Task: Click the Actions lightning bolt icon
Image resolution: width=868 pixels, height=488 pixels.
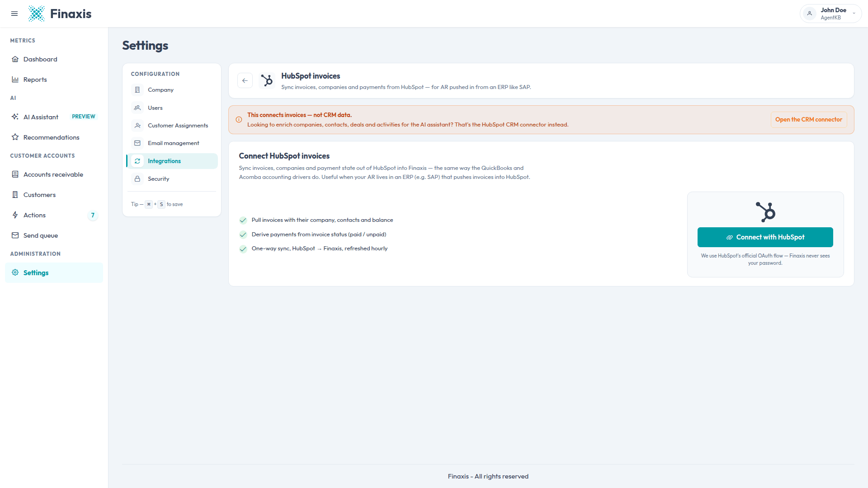Action: 15,215
